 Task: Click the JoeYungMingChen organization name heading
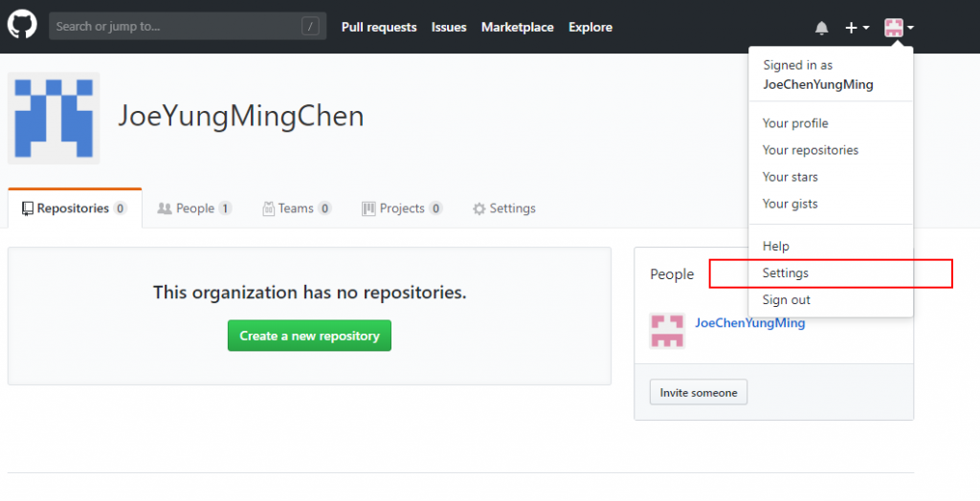(240, 117)
